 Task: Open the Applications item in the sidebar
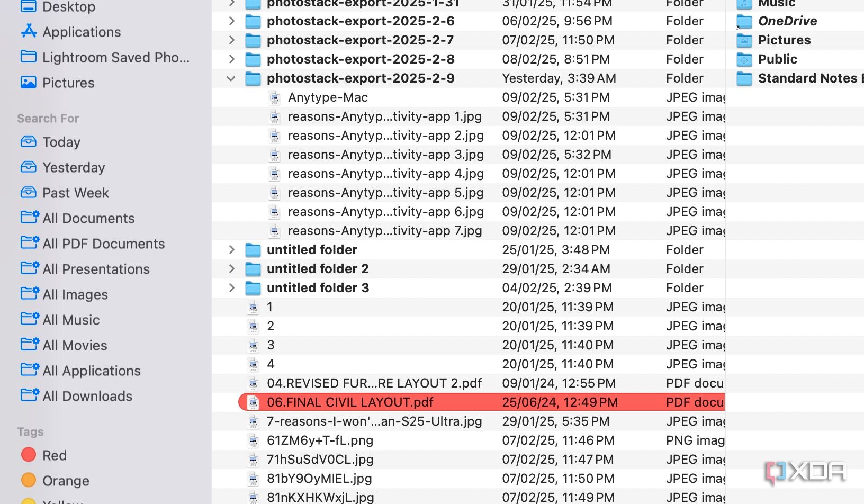(82, 32)
